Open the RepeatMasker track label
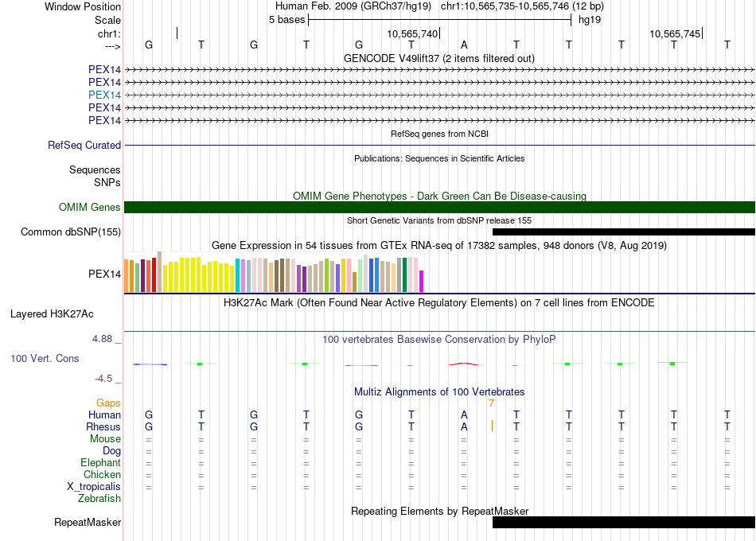This screenshot has width=756, height=541. point(88,522)
